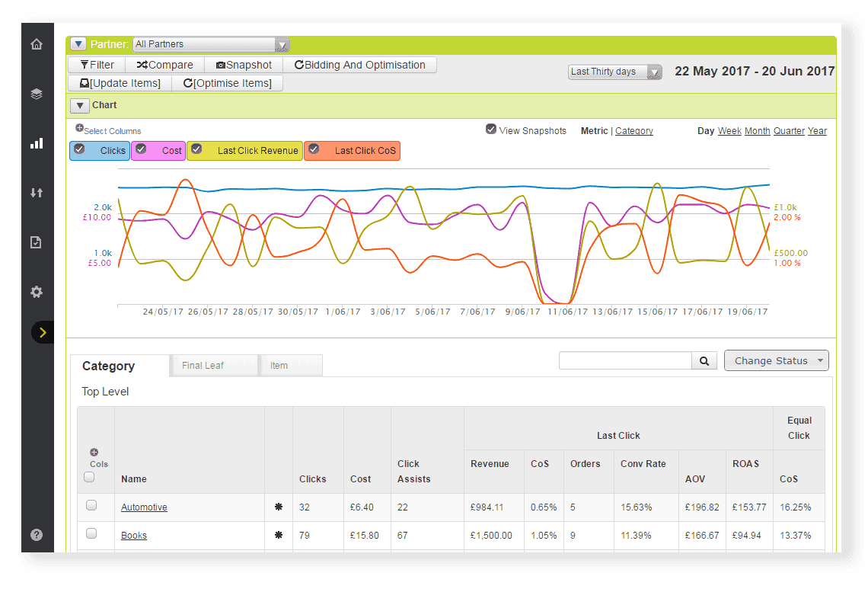Open the All Partners dropdown
The image size is (868, 592).
click(x=211, y=44)
